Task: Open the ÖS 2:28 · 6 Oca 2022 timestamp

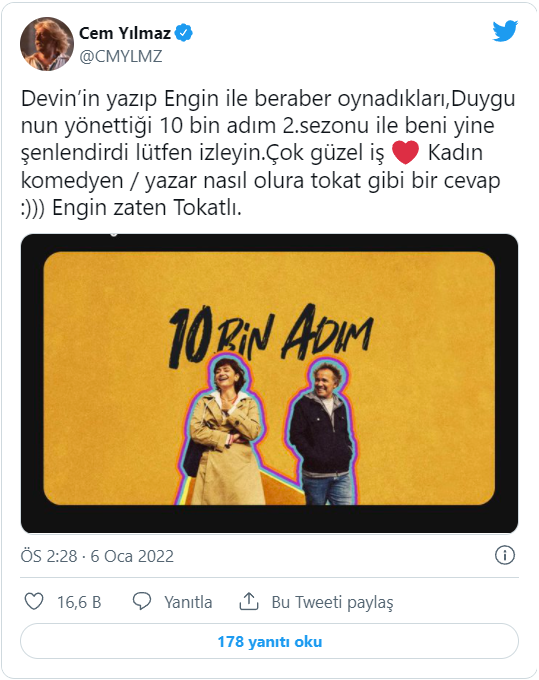Action: [97, 556]
